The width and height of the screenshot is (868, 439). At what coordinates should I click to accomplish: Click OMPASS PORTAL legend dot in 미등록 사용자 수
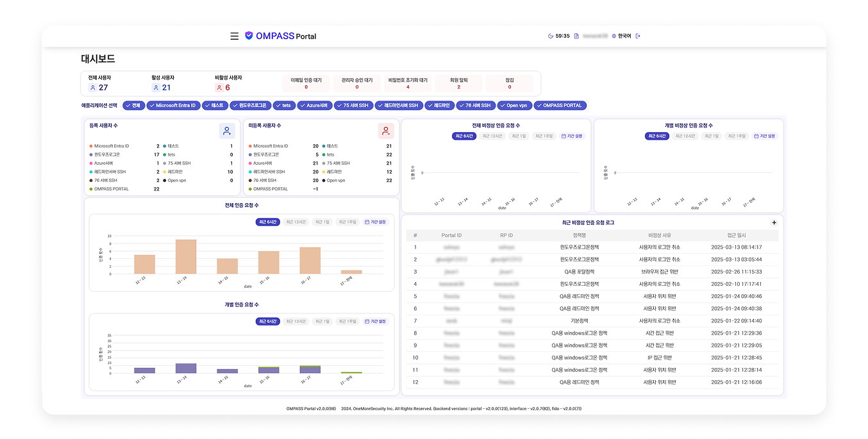point(250,189)
